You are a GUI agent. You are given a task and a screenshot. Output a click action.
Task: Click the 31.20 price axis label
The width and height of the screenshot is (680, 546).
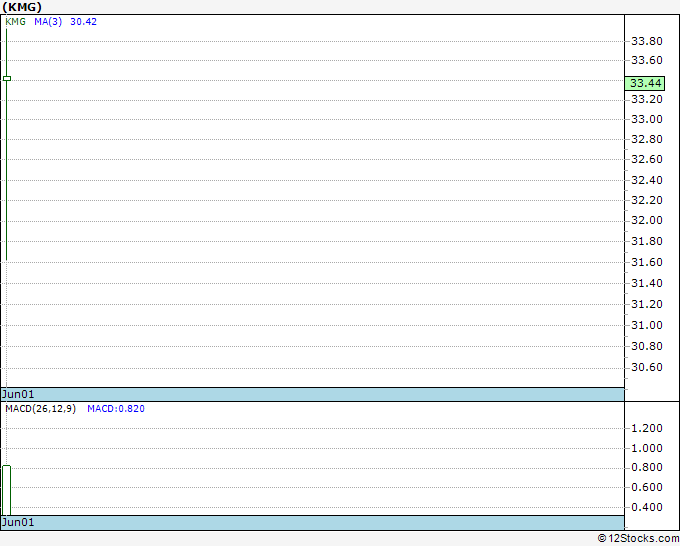tap(647, 304)
